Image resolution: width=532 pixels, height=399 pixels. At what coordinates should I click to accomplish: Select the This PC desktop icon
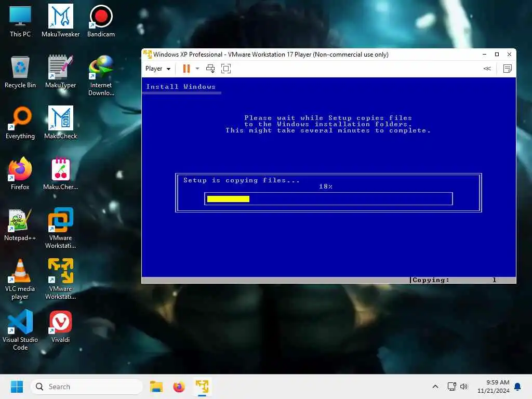(20, 21)
